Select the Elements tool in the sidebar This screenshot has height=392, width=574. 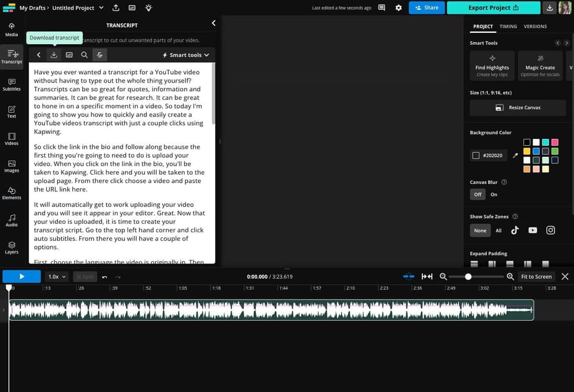(11, 194)
